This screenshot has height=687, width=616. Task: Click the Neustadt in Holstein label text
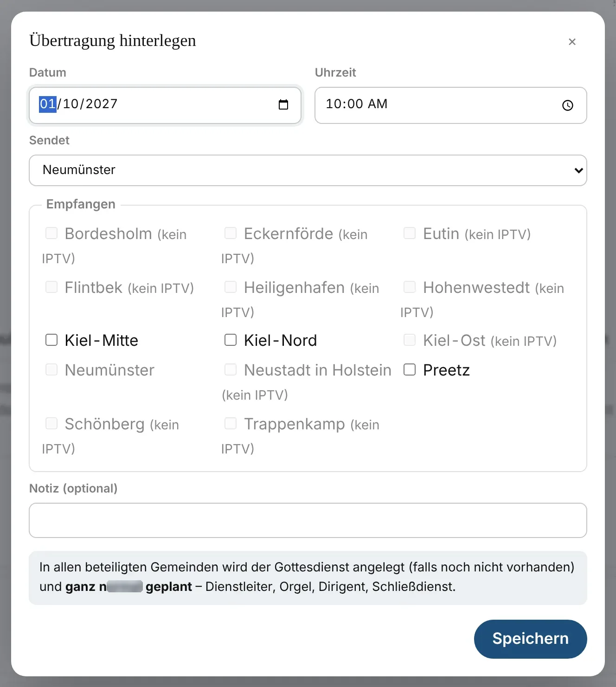coord(318,370)
